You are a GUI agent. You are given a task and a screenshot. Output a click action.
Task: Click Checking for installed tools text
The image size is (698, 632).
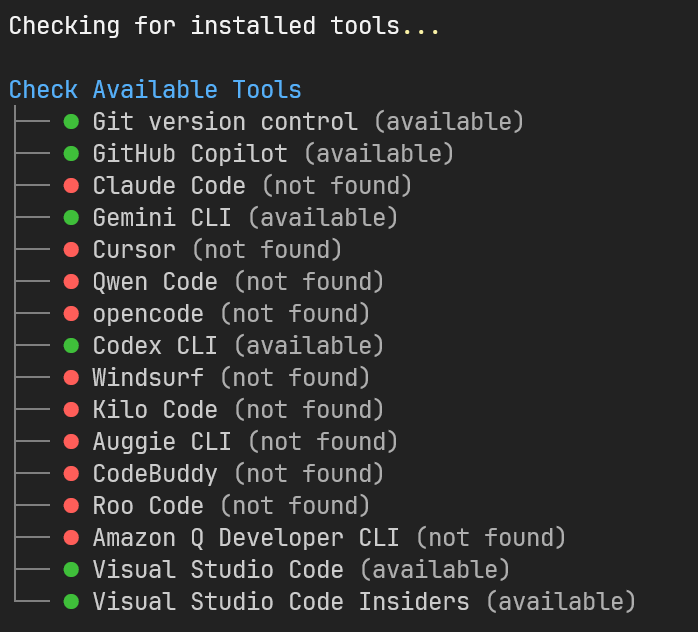(x=204, y=26)
